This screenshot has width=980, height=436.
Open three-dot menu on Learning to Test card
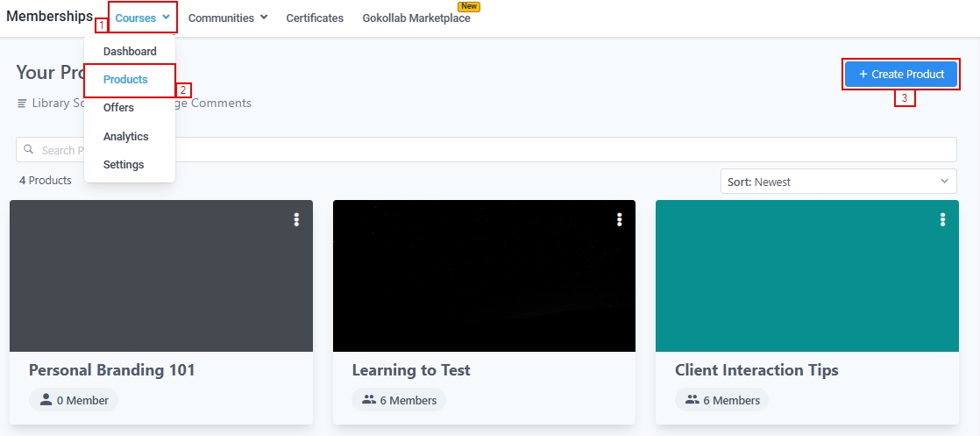click(x=620, y=219)
